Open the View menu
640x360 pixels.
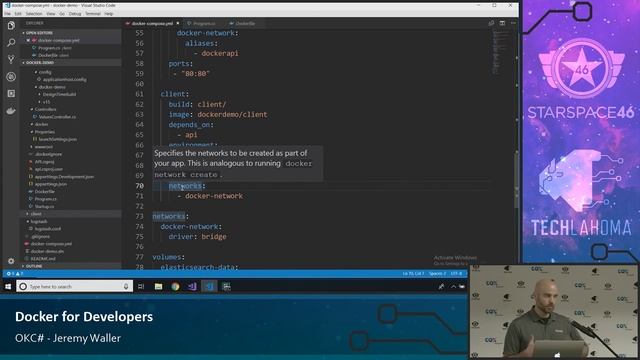(51, 13)
